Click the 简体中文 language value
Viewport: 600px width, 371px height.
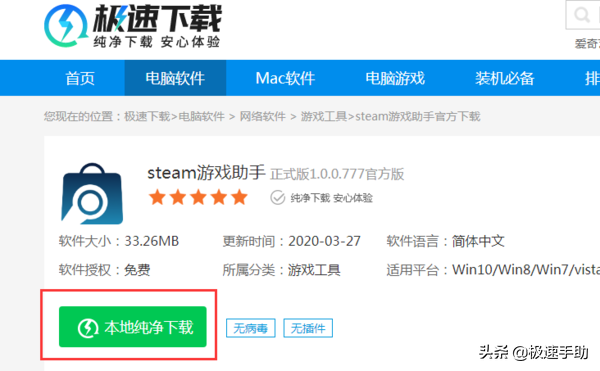478,241
